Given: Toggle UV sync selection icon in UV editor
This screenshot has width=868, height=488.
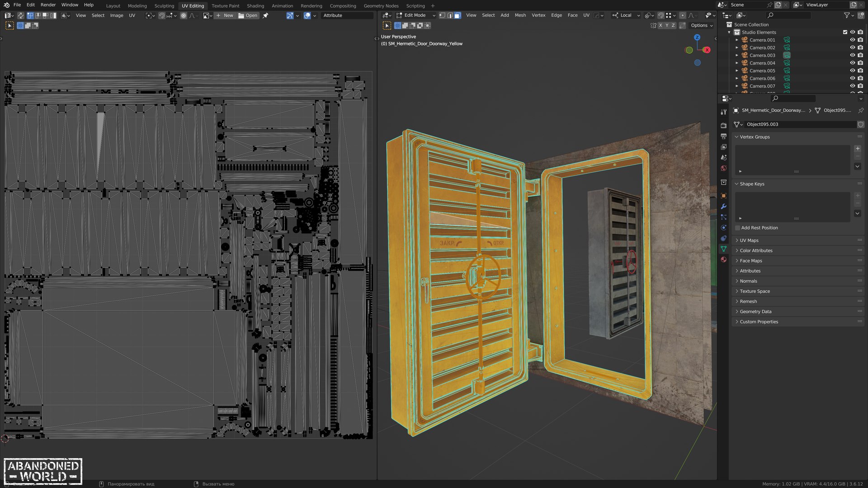Looking at the screenshot, I should tap(21, 15).
